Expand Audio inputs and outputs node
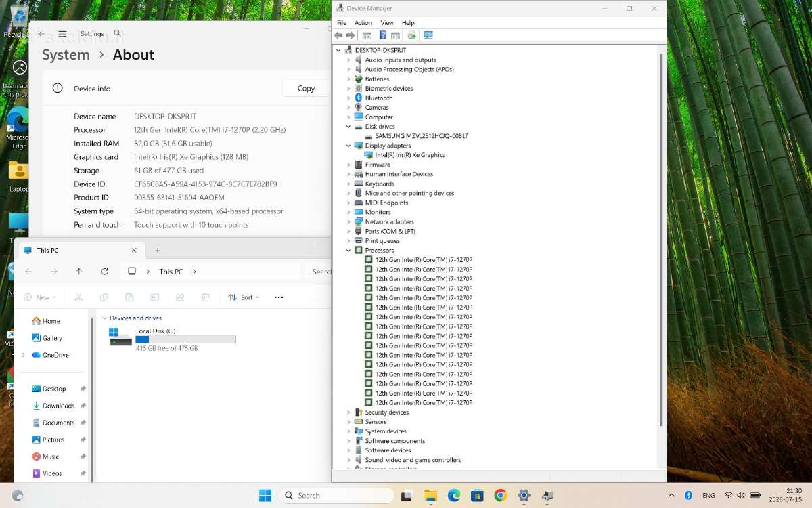Viewport: 812px width, 508px height. click(349, 60)
